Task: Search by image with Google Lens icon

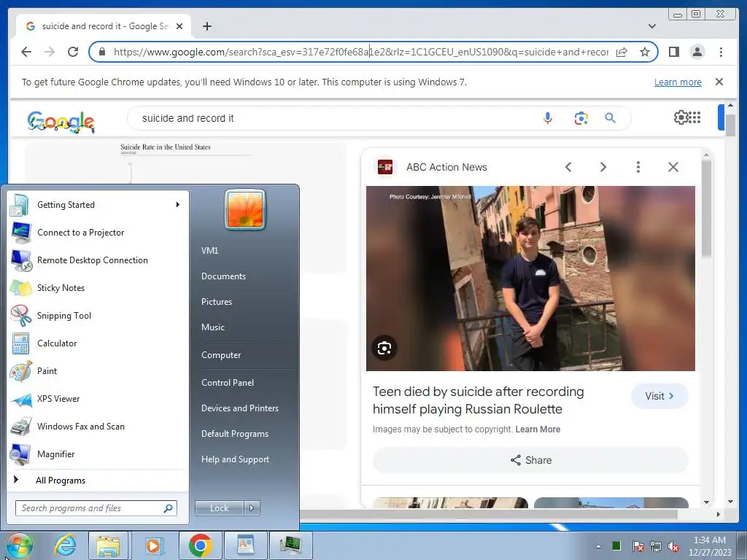Action: (x=581, y=118)
